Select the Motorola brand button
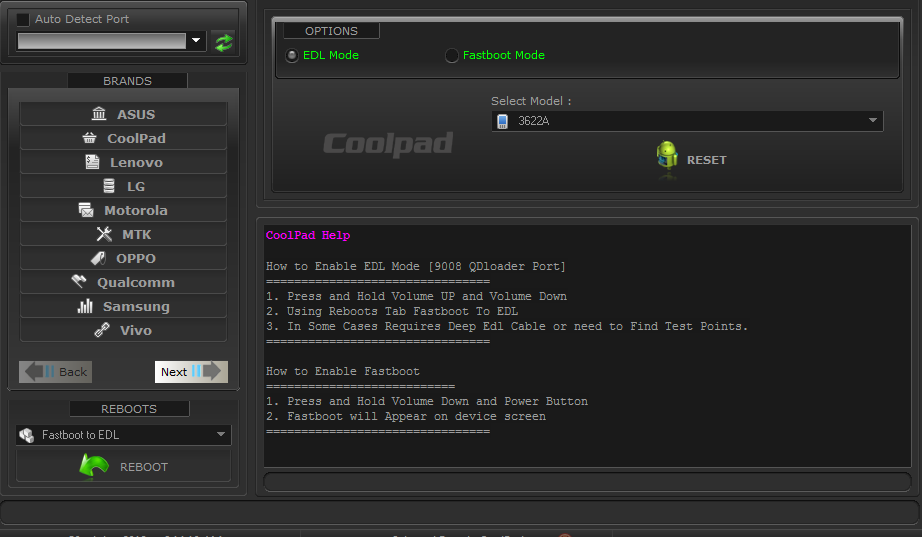This screenshot has width=922, height=537. tap(123, 211)
